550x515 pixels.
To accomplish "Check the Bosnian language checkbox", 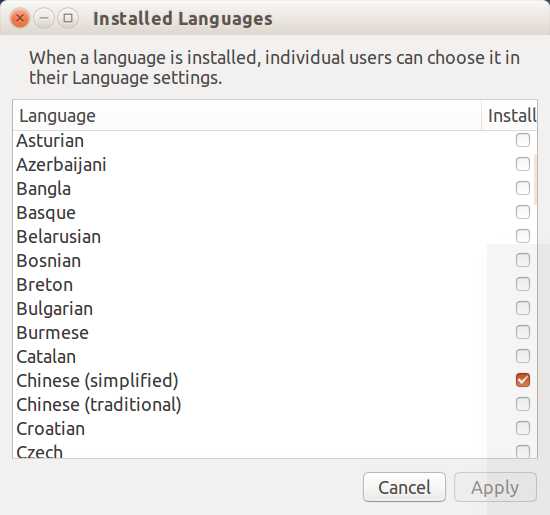I will coord(523,260).
